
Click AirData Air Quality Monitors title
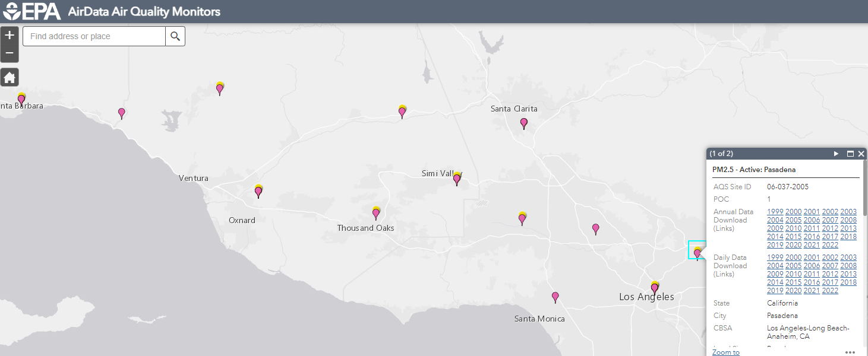[x=144, y=11]
